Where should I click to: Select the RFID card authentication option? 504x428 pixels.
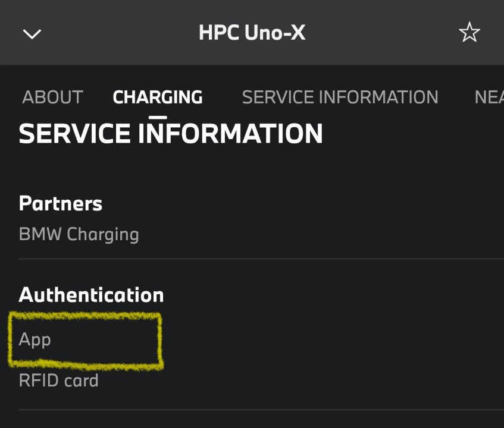tap(58, 380)
